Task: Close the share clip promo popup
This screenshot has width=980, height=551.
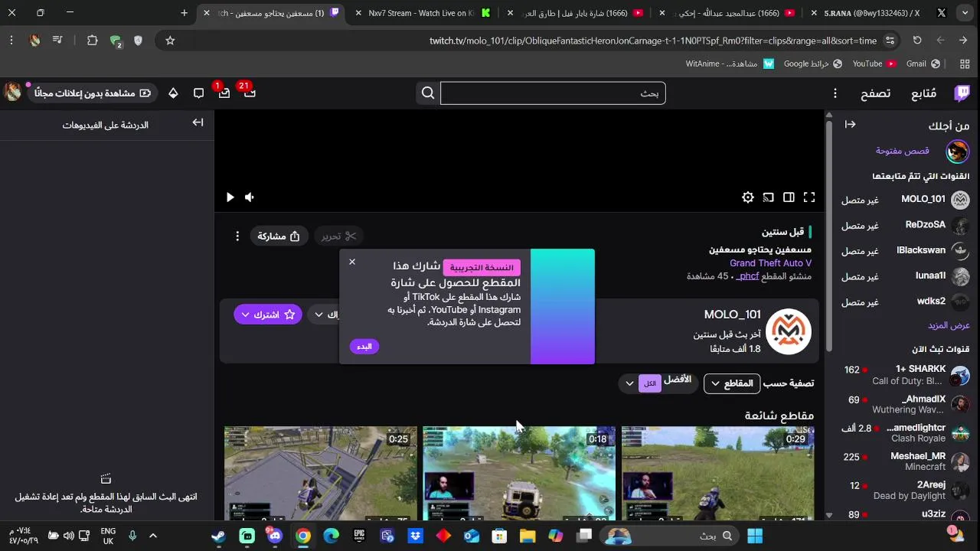Action: coord(352,262)
